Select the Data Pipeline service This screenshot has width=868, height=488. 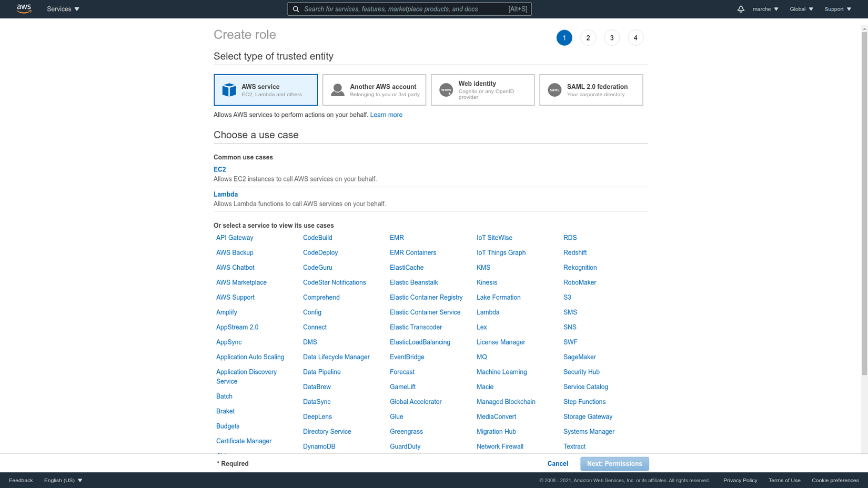(322, 372)
